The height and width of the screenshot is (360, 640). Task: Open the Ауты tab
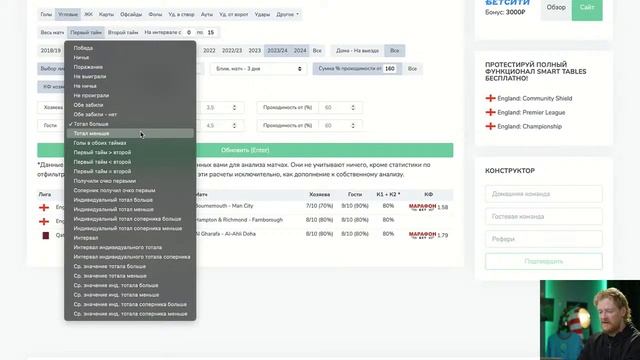pyautogui.click(x=207, y=14)
